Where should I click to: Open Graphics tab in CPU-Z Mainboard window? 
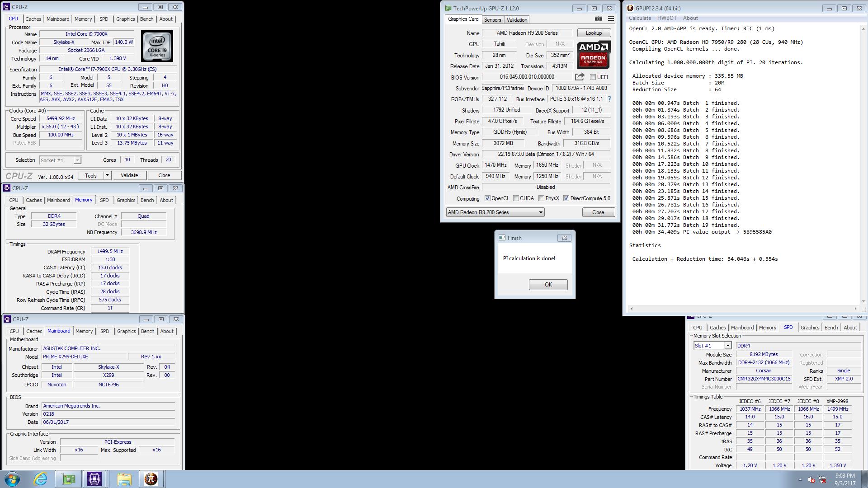126,331
